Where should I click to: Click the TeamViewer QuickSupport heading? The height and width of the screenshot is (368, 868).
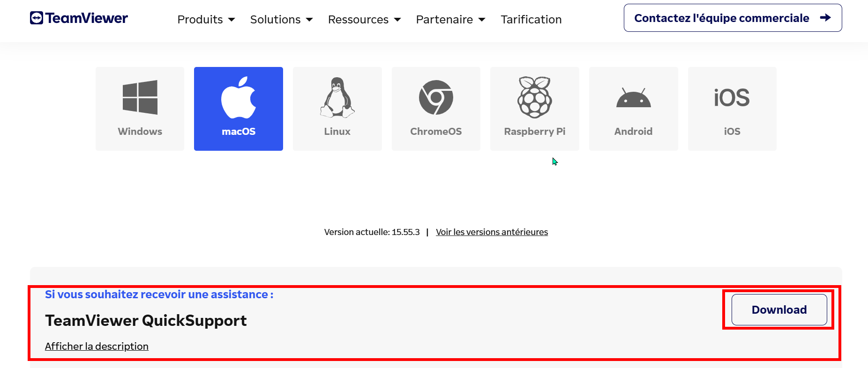(146, 321)
